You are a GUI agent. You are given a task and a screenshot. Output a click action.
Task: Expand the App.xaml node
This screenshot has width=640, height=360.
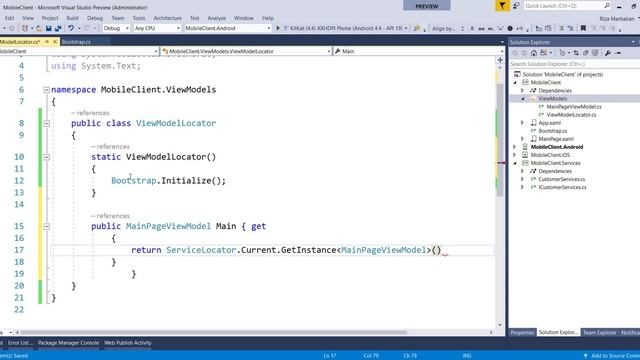[x=522, y=123]
